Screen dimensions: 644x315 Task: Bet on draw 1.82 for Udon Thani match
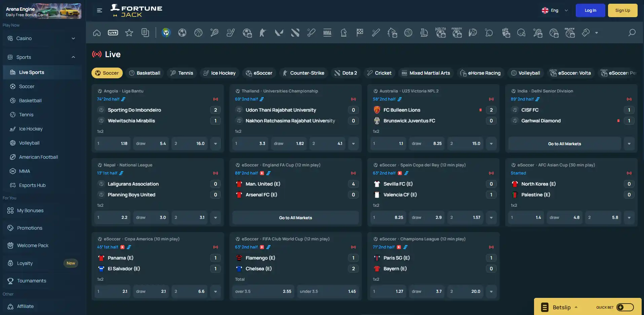click(289, 144)
